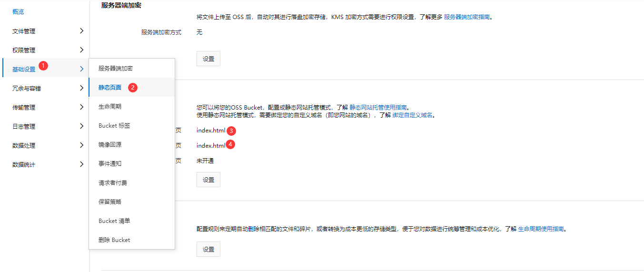Viewport: 644px width, 272px height.
Task: Select 文件管理 in the sidebar
Action: tap(24, 31)
